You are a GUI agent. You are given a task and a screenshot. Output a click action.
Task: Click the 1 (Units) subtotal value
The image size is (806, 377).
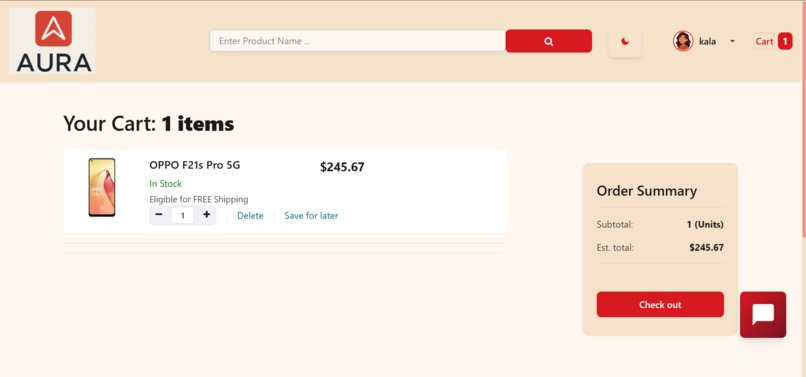pyautogui.click(x=705, y=224)
